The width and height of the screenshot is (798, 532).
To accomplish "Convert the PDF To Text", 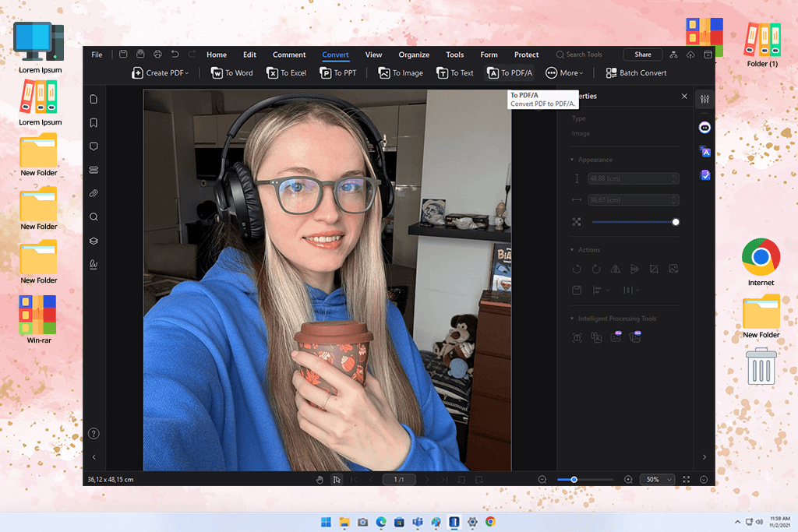I will pyautogui.click(x=455, y=73).
